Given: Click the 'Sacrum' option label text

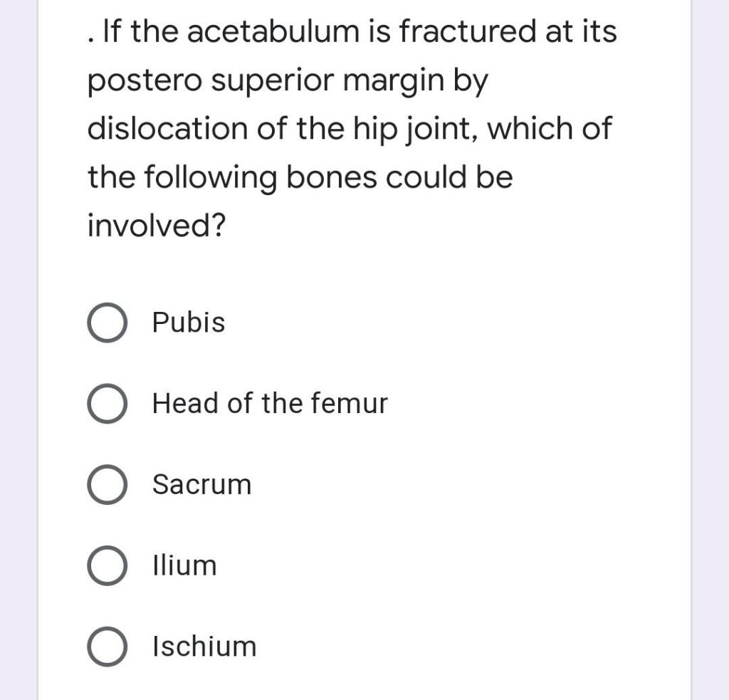Looking at the screenshot, I should point(201,485).
